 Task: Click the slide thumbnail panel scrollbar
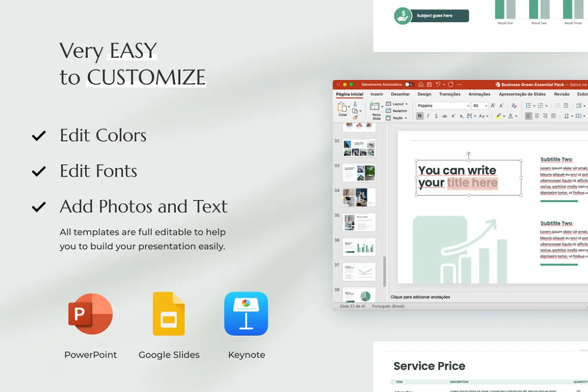(x=385, y=271)
